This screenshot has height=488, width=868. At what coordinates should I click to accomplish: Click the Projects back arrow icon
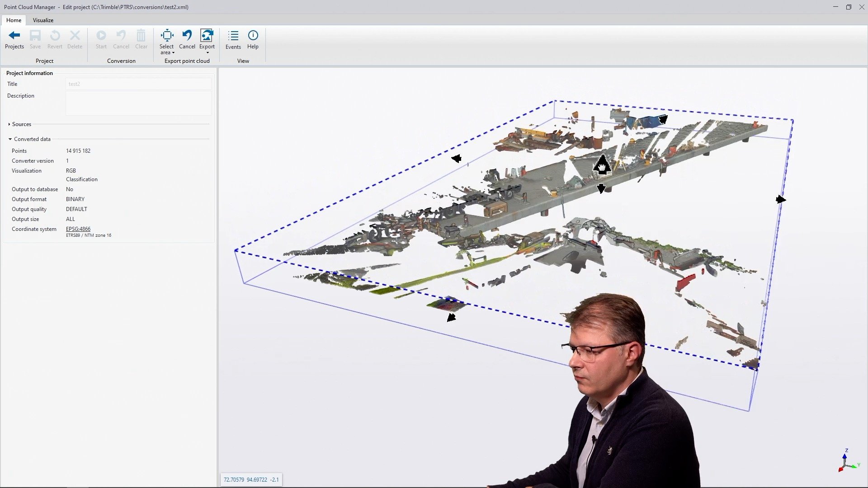click(x=14, y=35)
